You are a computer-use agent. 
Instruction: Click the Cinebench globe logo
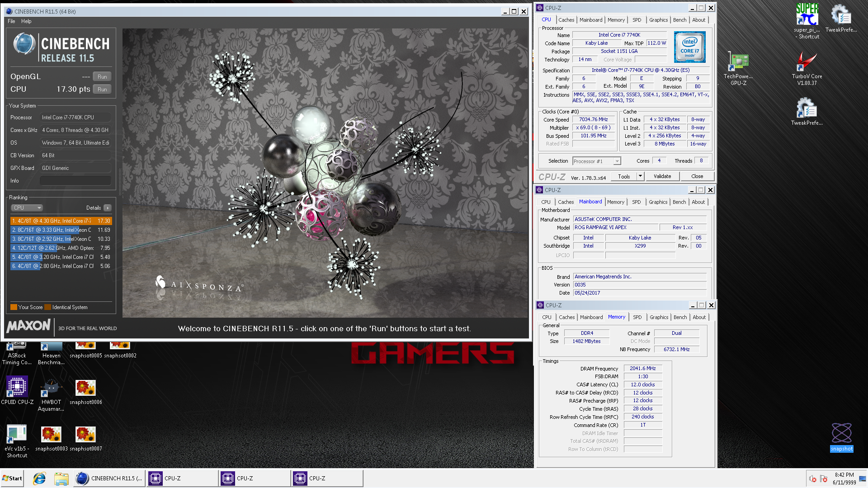(24, 44)
